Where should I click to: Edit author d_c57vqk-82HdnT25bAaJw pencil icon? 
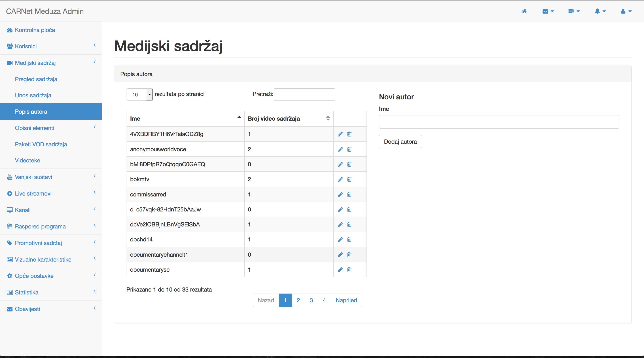340,209
